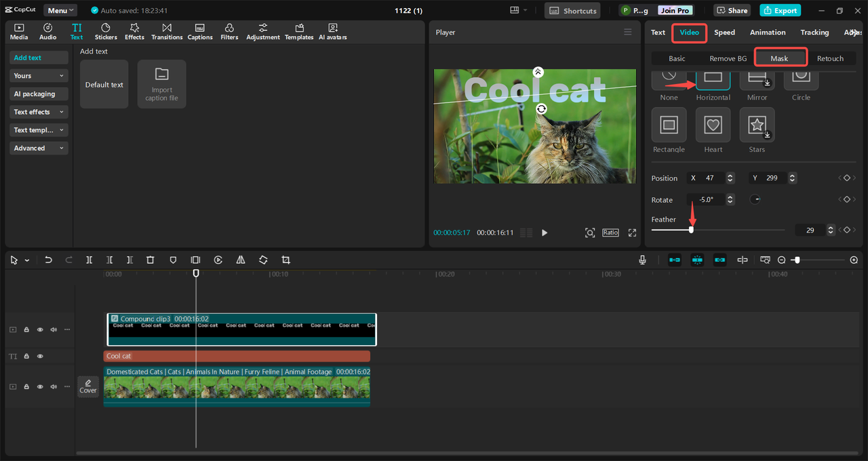Open the Stickers panel
The image size is (868, 461).
pos(105,31)
